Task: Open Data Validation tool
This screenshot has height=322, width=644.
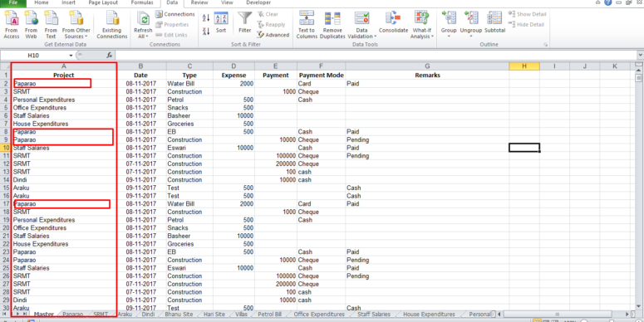Action: pos(361,25)
